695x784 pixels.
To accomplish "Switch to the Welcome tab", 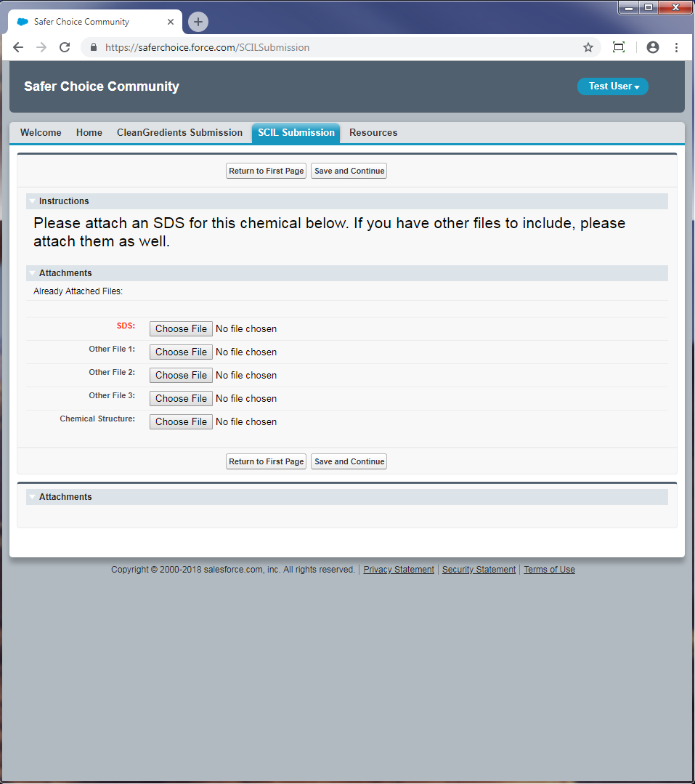I will 41,132.
